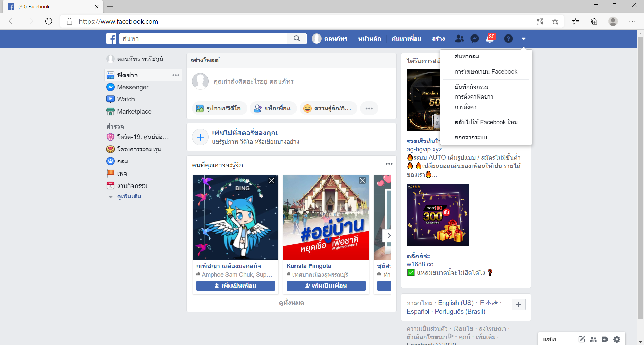Dismiss the Karista Pimgota suggestion card

click(362, 180)
